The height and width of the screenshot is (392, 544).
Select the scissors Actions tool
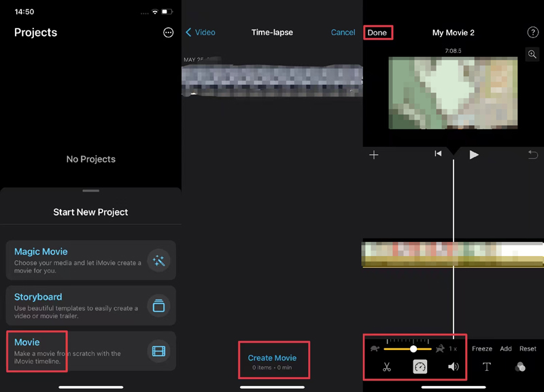coord(387,367)
